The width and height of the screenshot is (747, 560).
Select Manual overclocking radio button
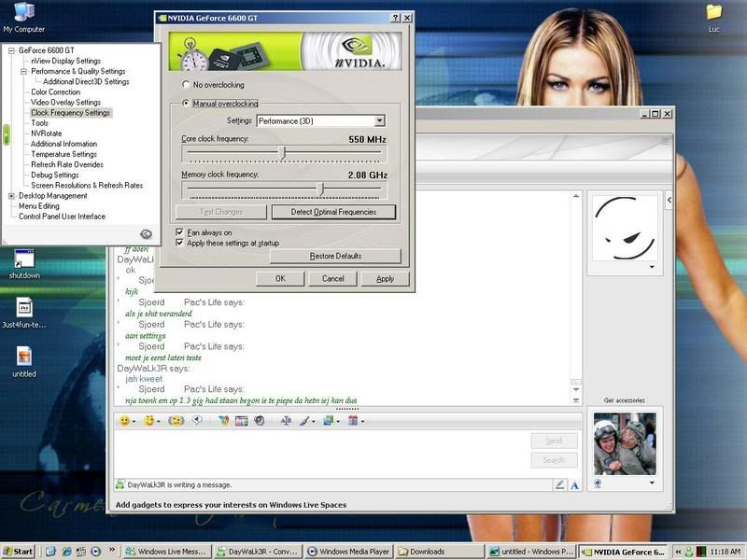[186, 103]
